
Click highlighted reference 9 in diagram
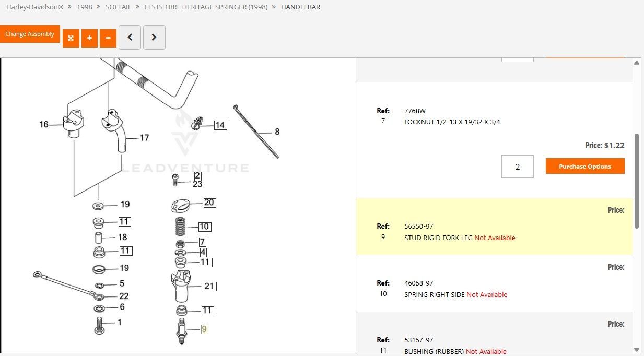[204, 329]
